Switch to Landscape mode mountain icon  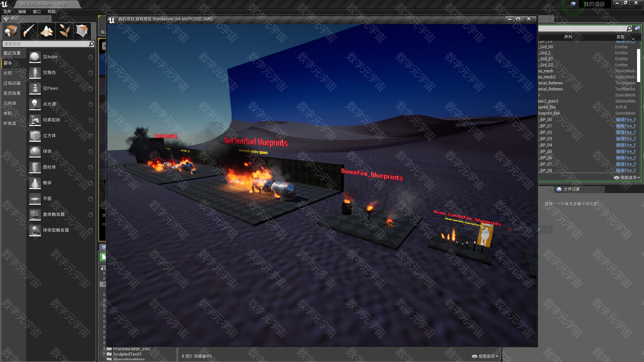(47, 31)
